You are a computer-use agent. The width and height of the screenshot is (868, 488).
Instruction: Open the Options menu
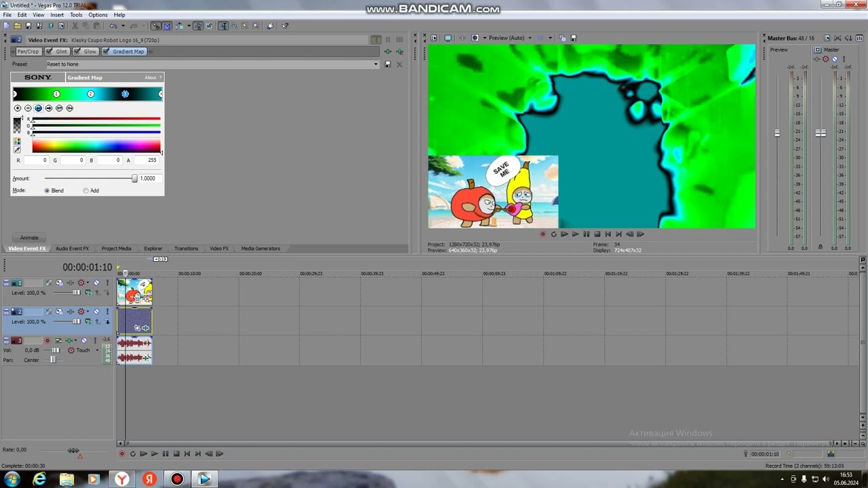(x=98, y=15)
